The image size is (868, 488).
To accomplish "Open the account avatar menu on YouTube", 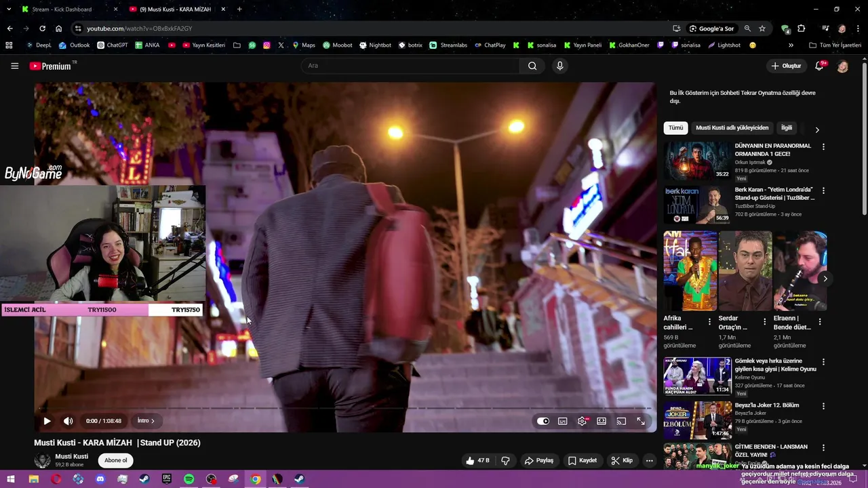I will 842,66.
